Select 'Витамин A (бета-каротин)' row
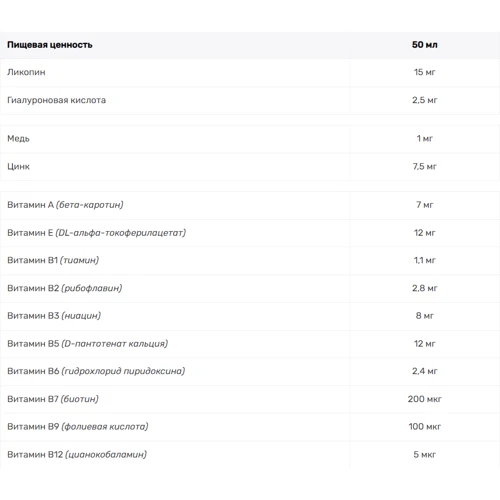The image size is (500, 500). coord(250,205)
